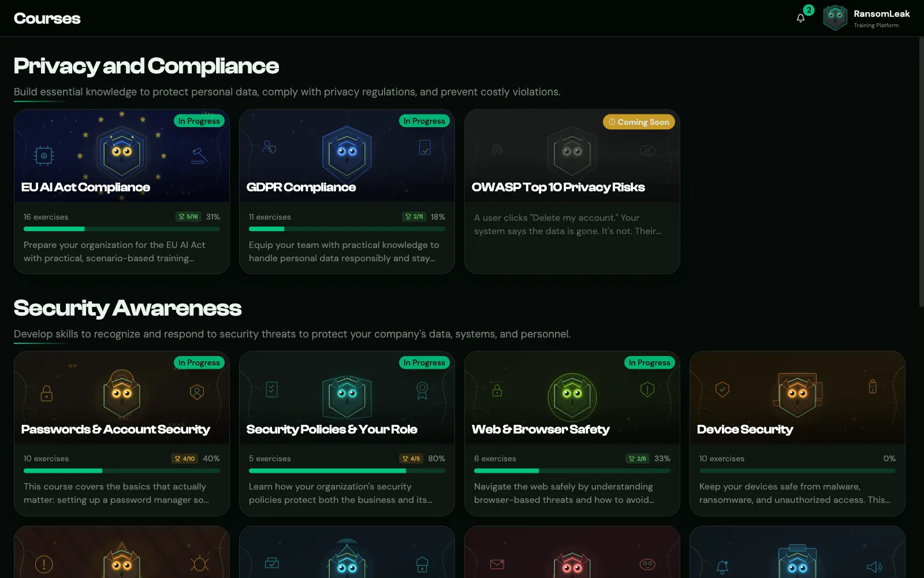Screen dimensions: 924x578
Task: Click the page vertical scrollbar
Action: (x=921, y=172)
